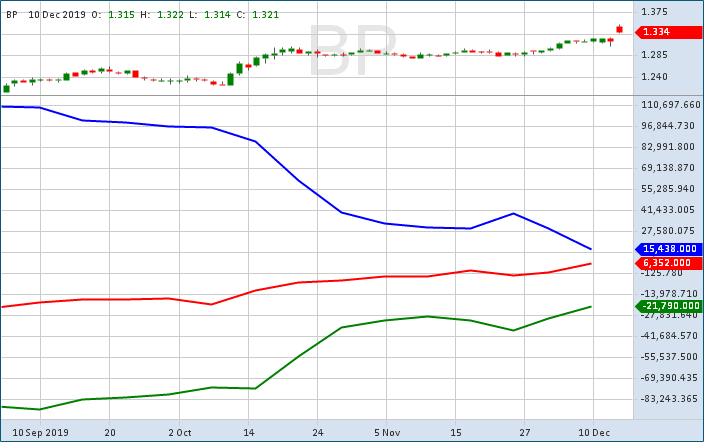Click the 2 Oct date label
704x442 pixels.
coord(180,433)
